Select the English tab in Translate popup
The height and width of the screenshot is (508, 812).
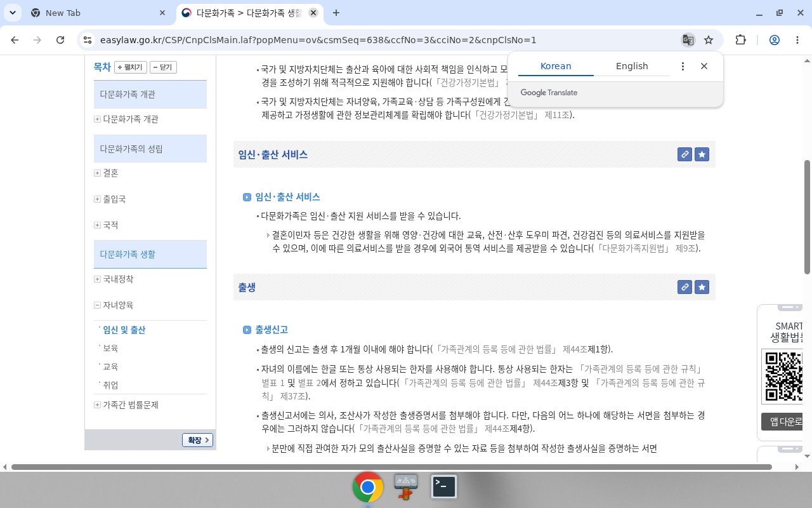[x=632, y=66]
